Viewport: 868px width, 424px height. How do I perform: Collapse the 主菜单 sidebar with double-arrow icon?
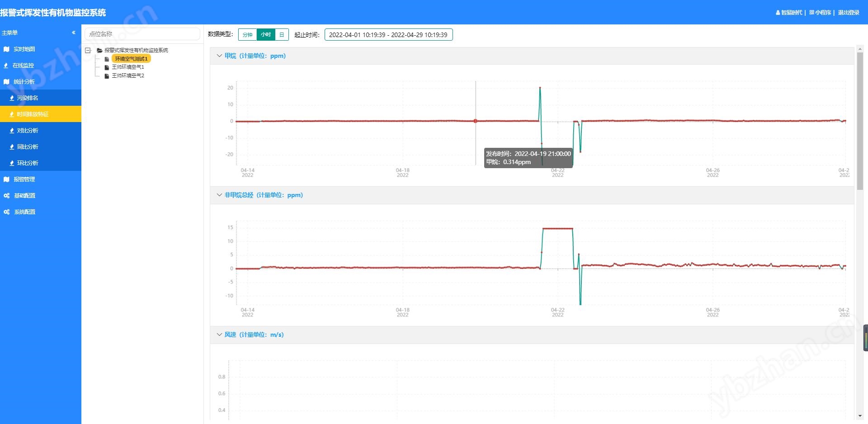pos(74,33)
